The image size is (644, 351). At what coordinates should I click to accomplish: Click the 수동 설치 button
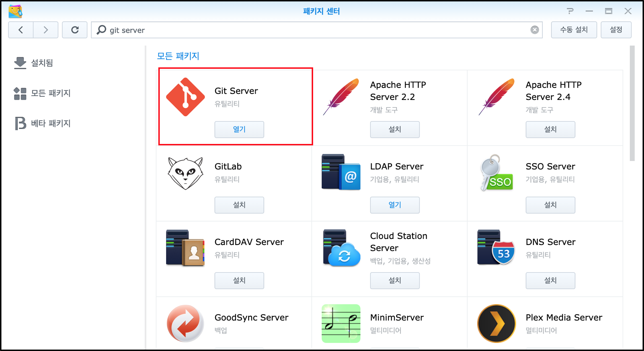click(x=574, y=30)
